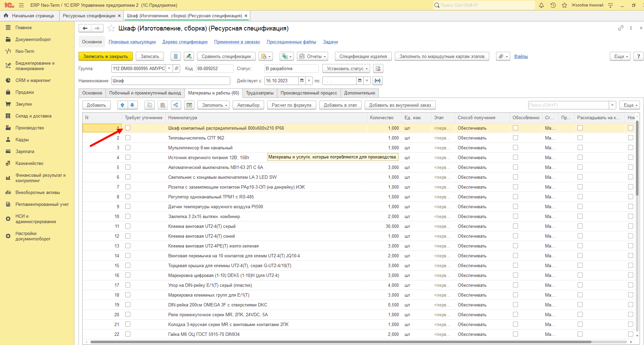Click the copy rows icon in table toolbar

click(150, 105)
